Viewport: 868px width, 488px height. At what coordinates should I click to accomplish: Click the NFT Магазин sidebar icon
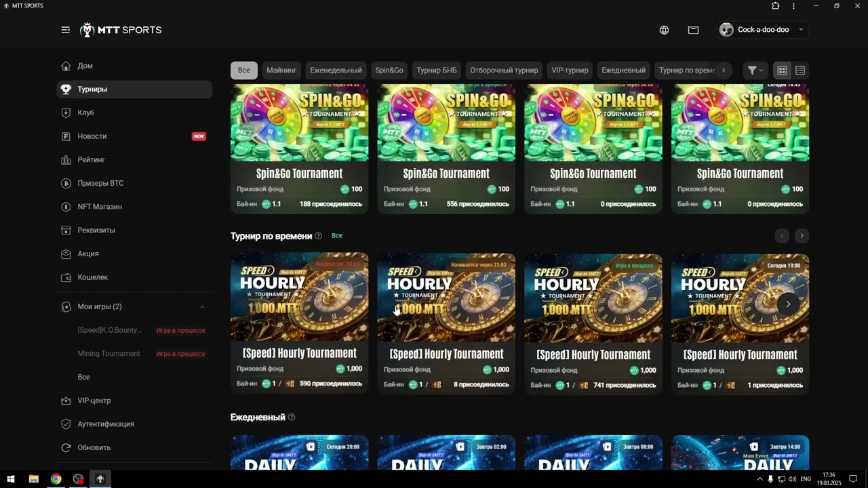click(x=66, y=207)
